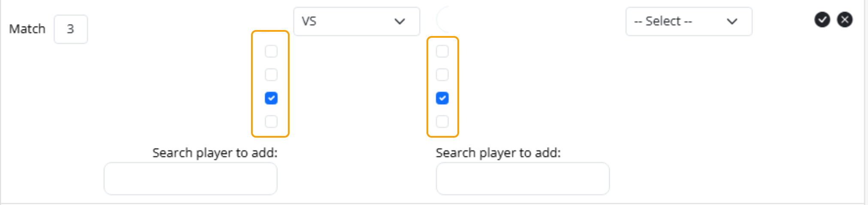Click the "Match" label text

[27, 29]
